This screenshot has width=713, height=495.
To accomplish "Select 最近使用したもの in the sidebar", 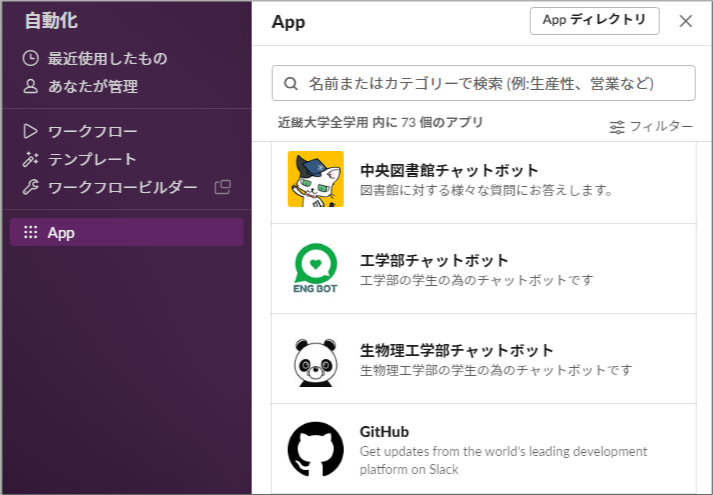I will coord(107,59).
